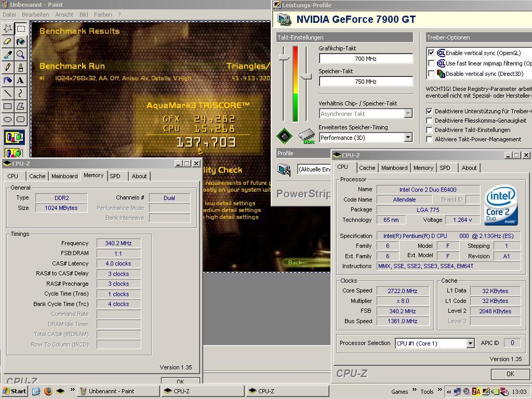532x399 pixels.
Task: Expand the Games toolbar chevron
Action: coord(414,390)
